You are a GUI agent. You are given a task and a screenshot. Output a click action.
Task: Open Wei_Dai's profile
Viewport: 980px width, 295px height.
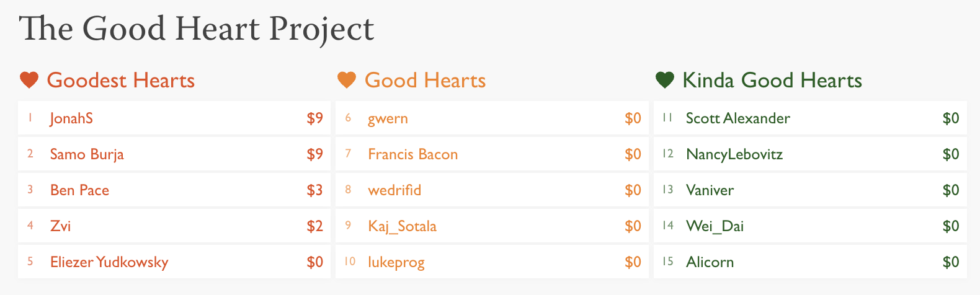pyautogui.click(x=715, y=226)
